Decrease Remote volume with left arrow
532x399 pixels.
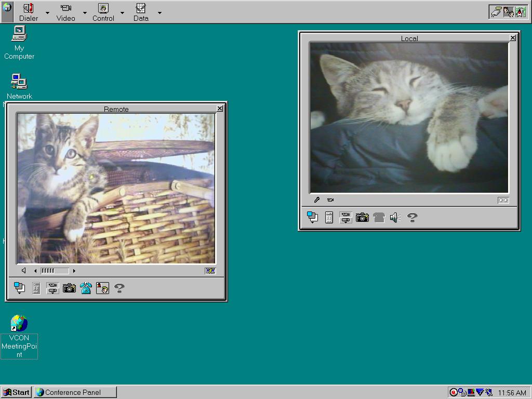(x=35, y=271)
